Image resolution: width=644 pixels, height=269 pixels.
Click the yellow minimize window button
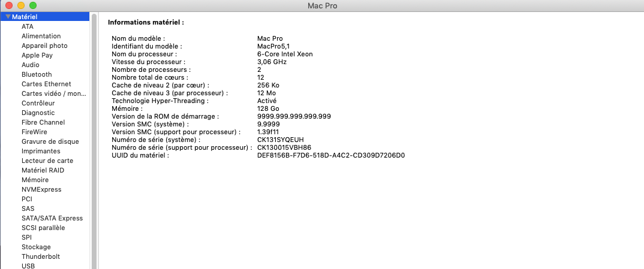click(20, 5)
